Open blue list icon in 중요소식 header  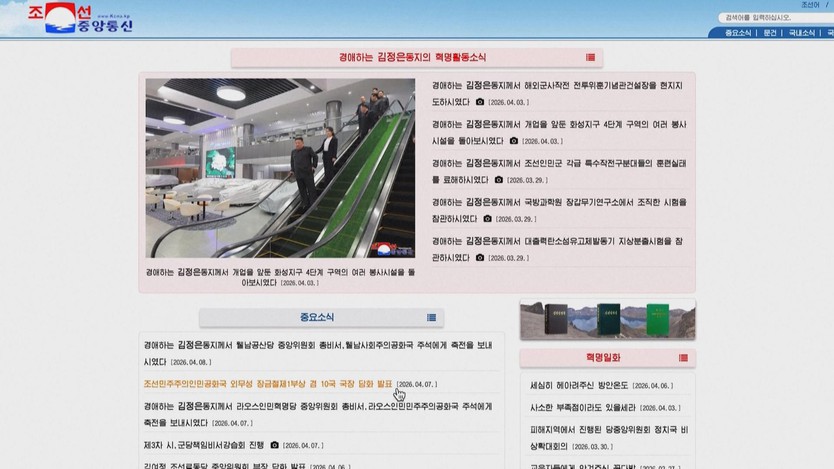click(x=431, y=317)
